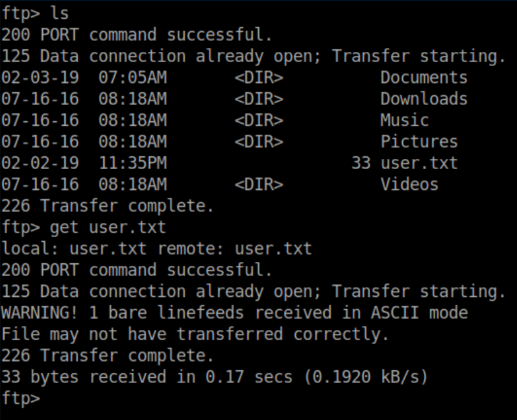Image resolution: width=517 pixels, height=420 pixels.
Task: Click the <DIR> tag beside Videos
Action: click(x=259, y=185)
